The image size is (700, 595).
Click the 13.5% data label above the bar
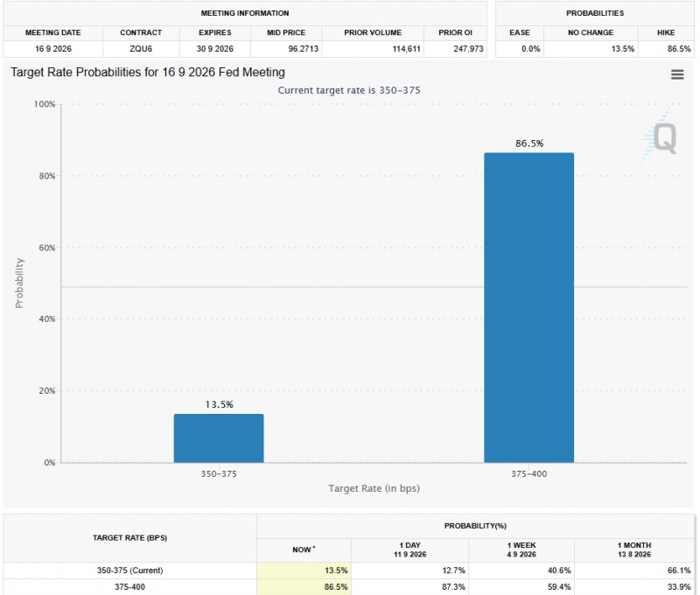(x=220, y=404)
